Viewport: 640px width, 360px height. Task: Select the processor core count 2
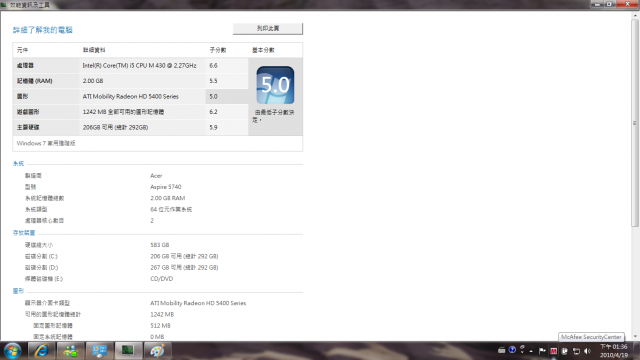click(152, 220)
